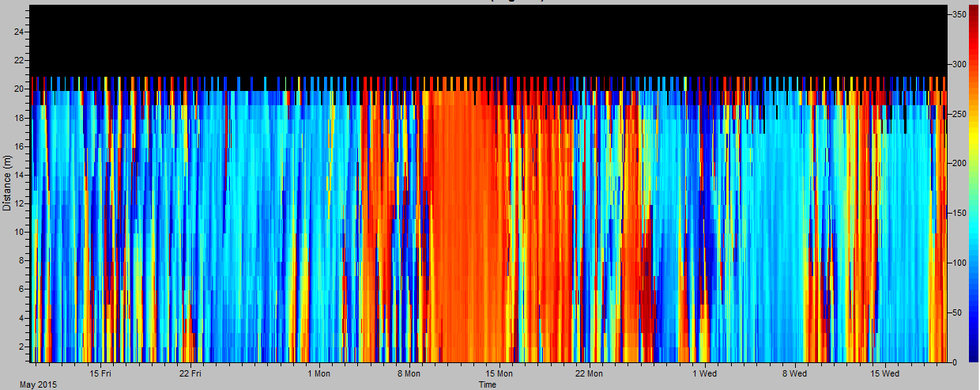This screenshot has height=390, width=980.
Task: Click the "15 Wed" time axis tick
Action: 884,373
